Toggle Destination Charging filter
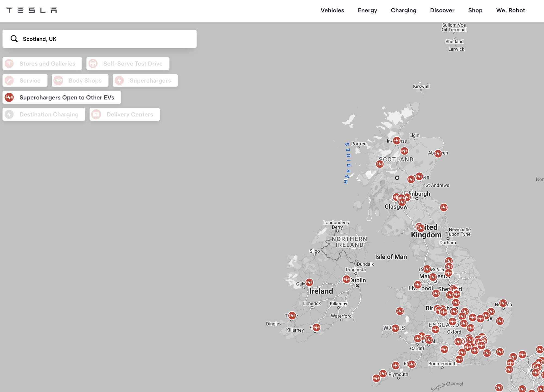The height and width of the screenshot is (392, 544). click(44, 114)
